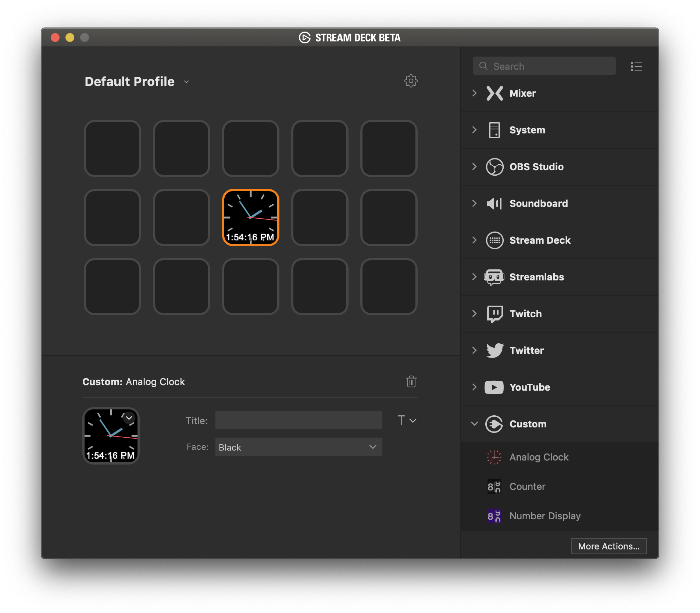Expand the Streamlabs category
Screen dimensions: 700x613
[474, 277]
